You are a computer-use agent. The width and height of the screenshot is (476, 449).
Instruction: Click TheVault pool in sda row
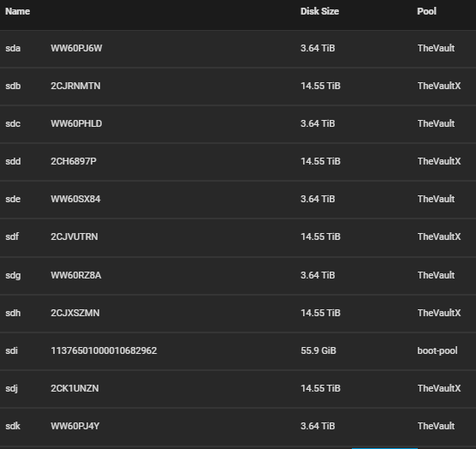pos(436,48)
